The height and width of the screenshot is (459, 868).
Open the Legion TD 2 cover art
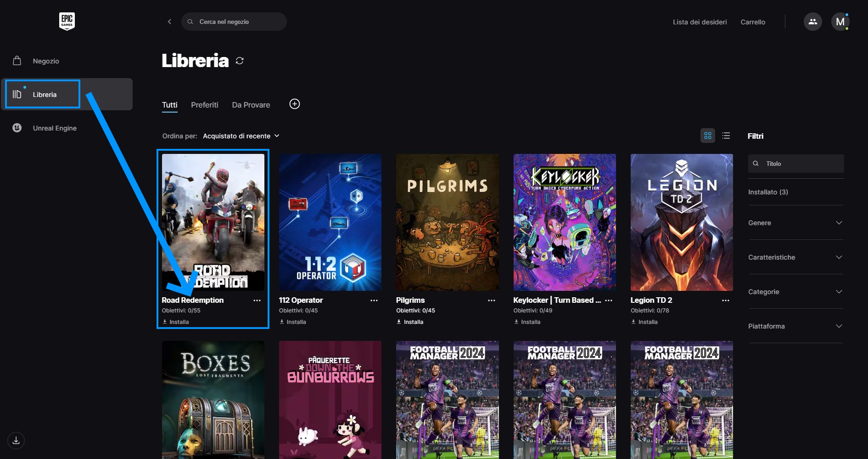pos(682,222)
